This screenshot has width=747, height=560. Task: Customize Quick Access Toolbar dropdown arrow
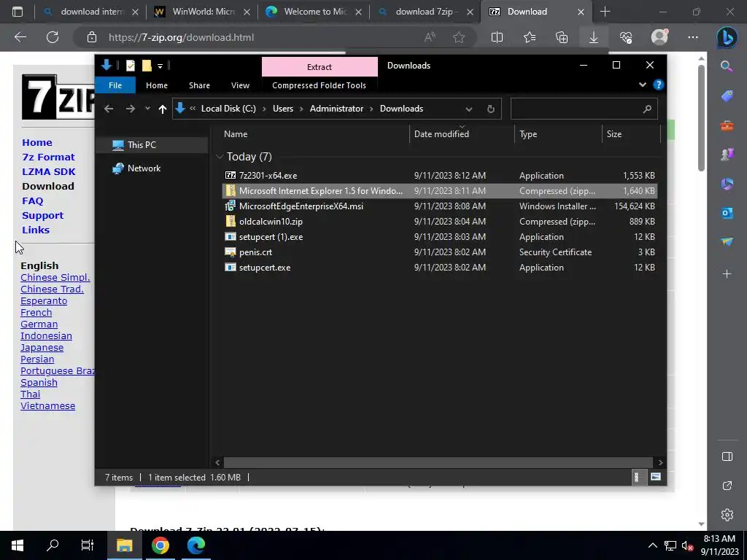(x=160, y=66)
